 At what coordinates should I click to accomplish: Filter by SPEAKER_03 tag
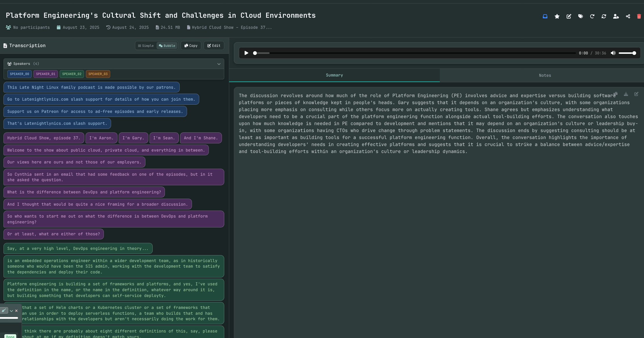coord(98,74)
